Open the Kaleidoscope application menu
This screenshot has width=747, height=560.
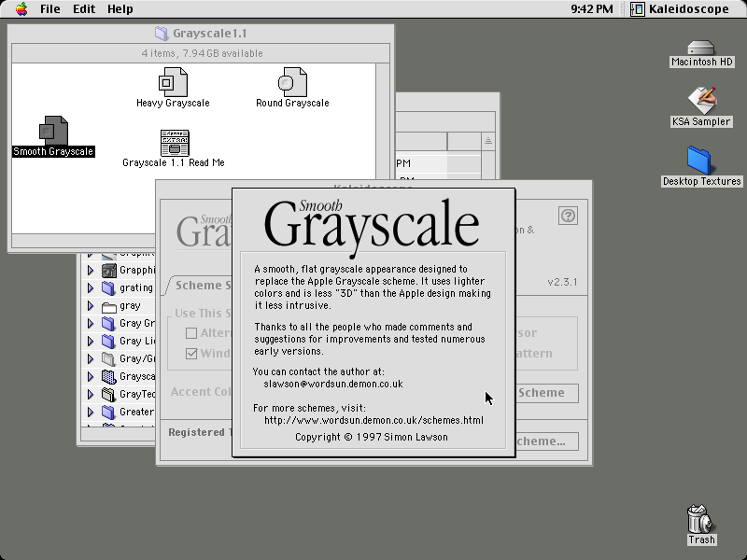(680, 9)
